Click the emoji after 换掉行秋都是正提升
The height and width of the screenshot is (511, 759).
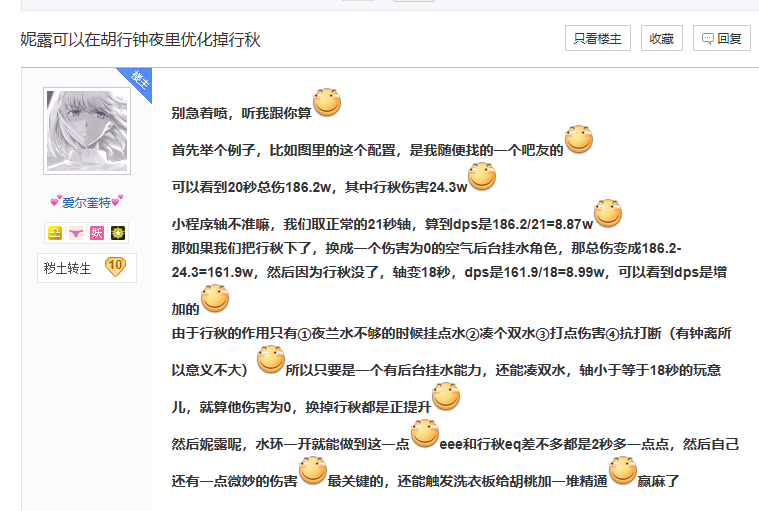445,397
